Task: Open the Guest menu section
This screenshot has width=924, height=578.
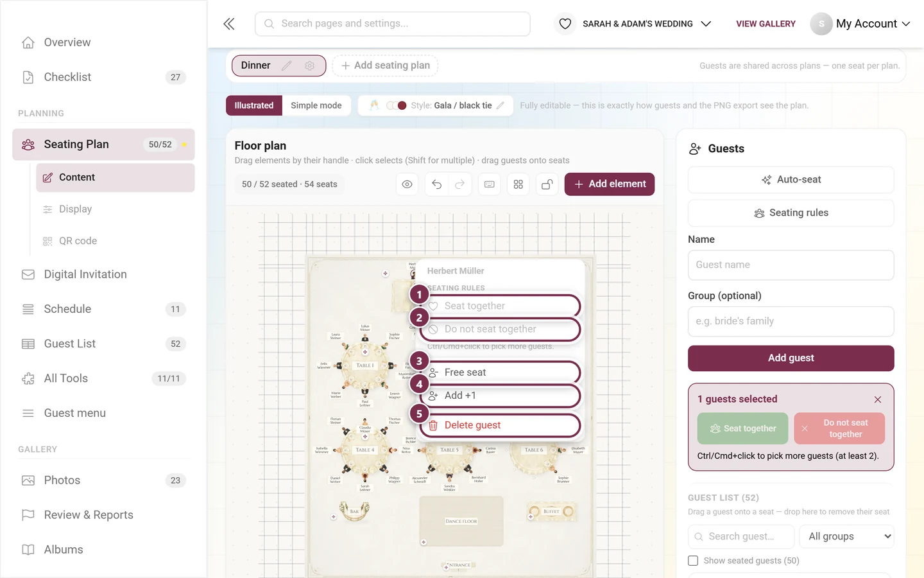Action: [x=103, y=413]
